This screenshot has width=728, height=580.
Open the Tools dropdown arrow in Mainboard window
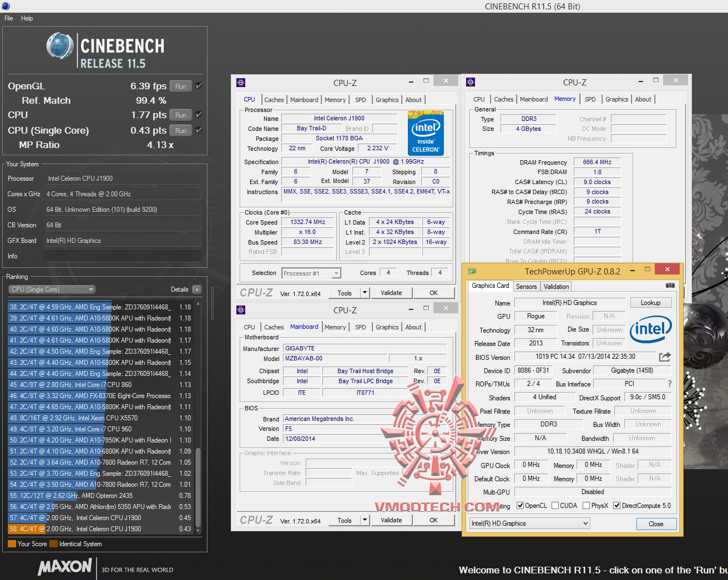coord(365,520)
